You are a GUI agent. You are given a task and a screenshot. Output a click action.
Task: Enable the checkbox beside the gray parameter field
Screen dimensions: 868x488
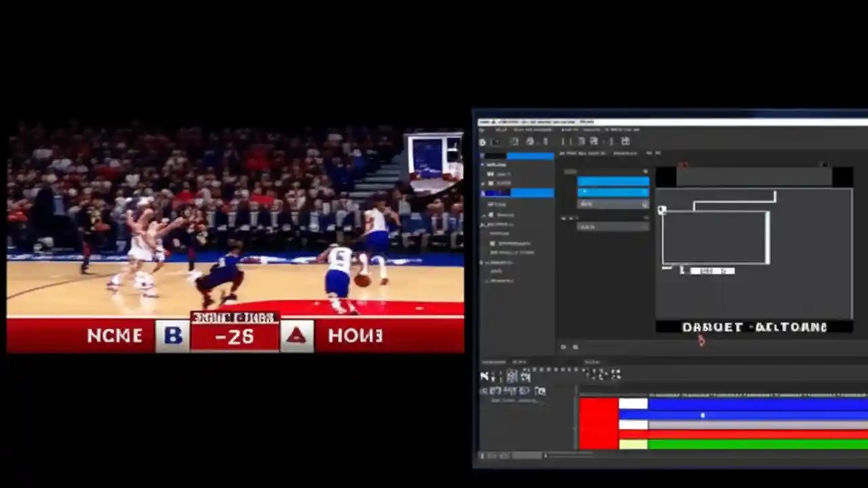click(564, 218)
